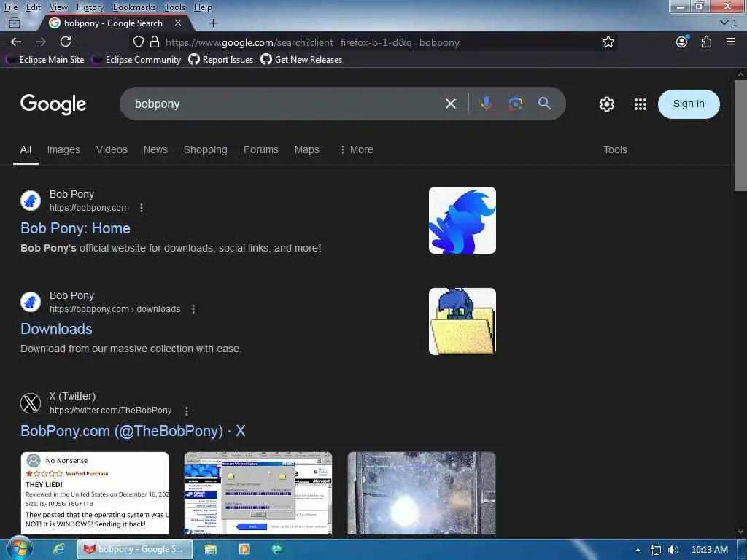Open the Firefox View icon

click(15, 23)
